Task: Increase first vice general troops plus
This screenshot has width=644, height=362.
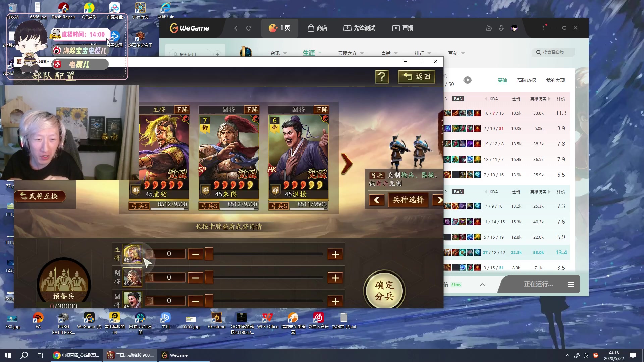Action: tap(335, 278)
